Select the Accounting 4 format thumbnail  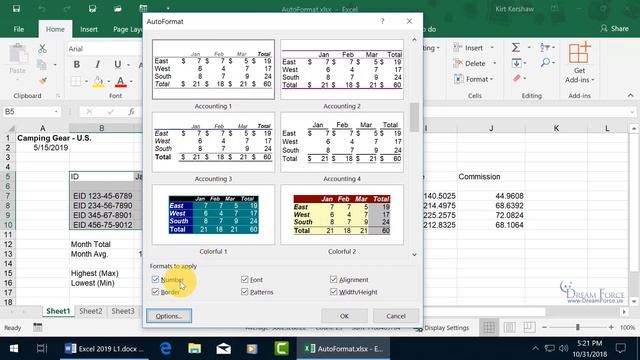[x=342, y=142]
